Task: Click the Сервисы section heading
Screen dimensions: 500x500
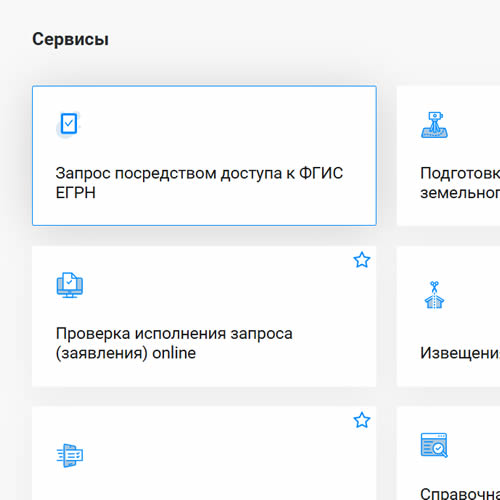Action: click(x=70, y=39)
